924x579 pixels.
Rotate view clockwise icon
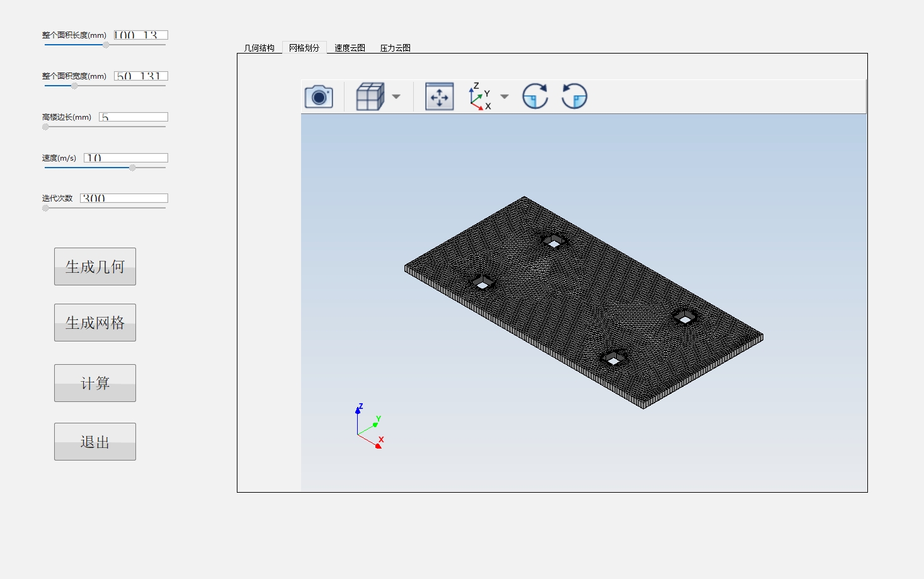point(535,96)
